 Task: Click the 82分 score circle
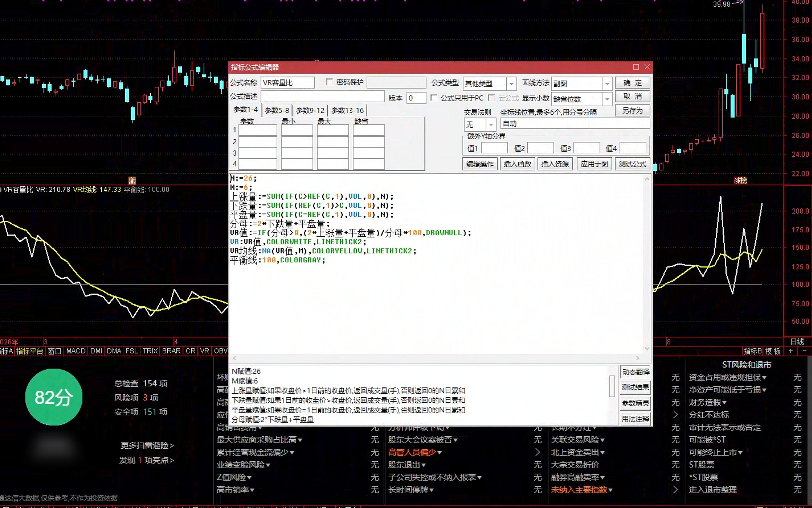(54, 397)
